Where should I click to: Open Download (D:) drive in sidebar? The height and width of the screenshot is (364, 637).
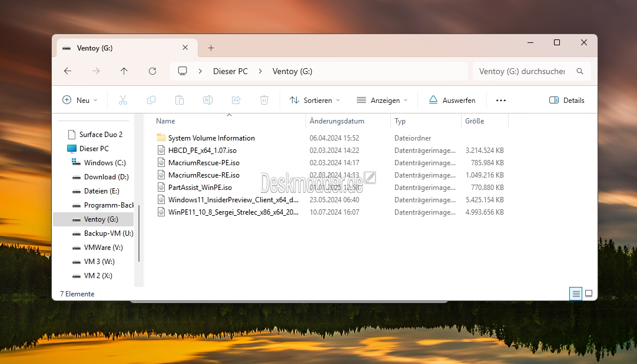coord(107,177)
